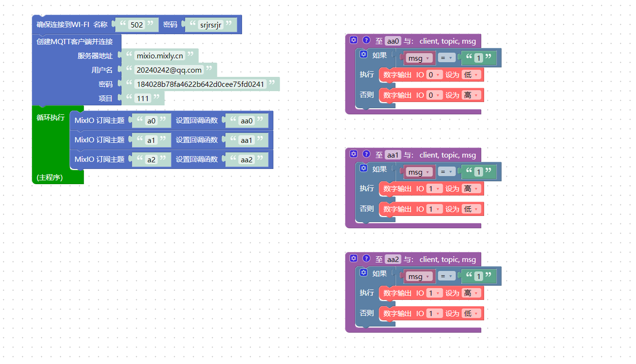Click 用户名 label

click(102, 70)
